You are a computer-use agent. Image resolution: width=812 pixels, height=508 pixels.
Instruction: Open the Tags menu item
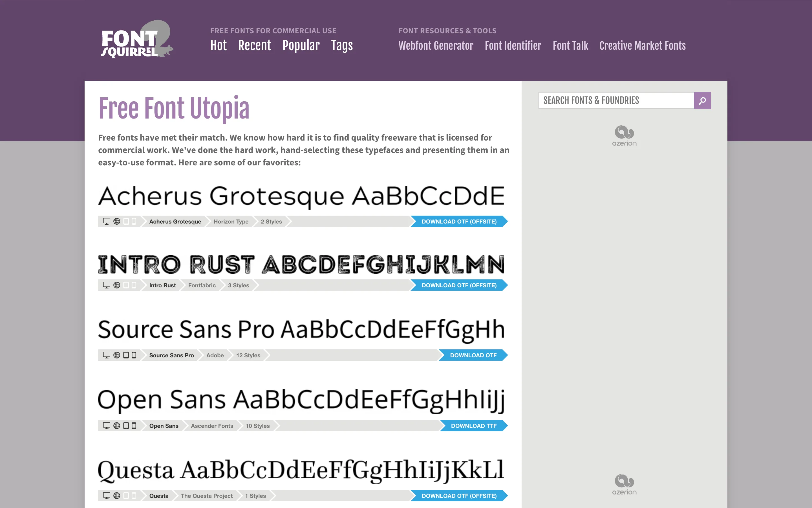[342, 45]
